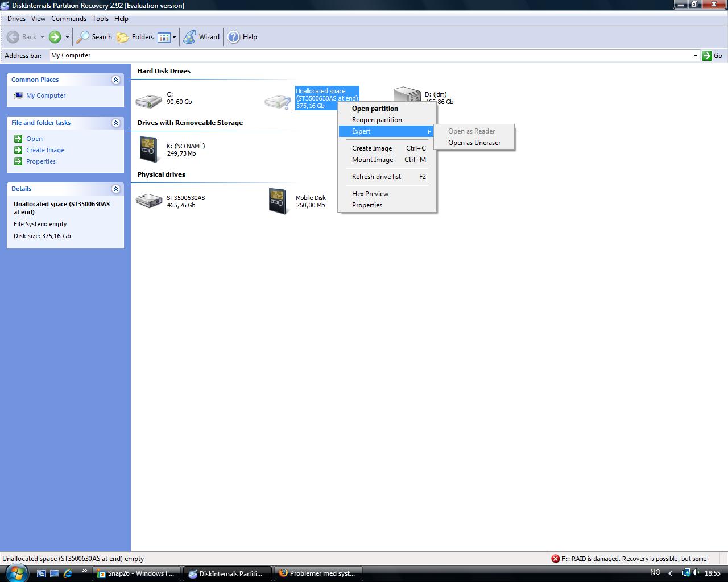Click the green Forward arrow icon
Image resolution: width=728 pixels, height=582 pixels.
[55, 37]
